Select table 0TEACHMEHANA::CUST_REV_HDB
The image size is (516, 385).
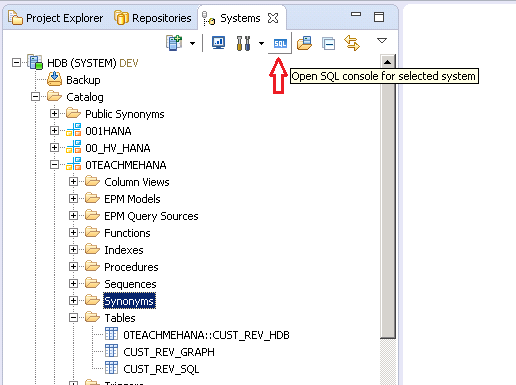pyautogui.click(x=206, y=335)
